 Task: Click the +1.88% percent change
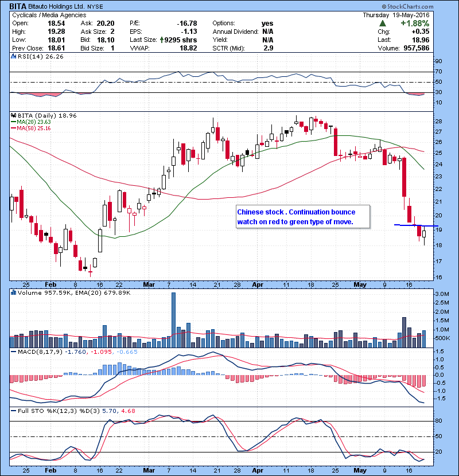click(x=415, y=24)
